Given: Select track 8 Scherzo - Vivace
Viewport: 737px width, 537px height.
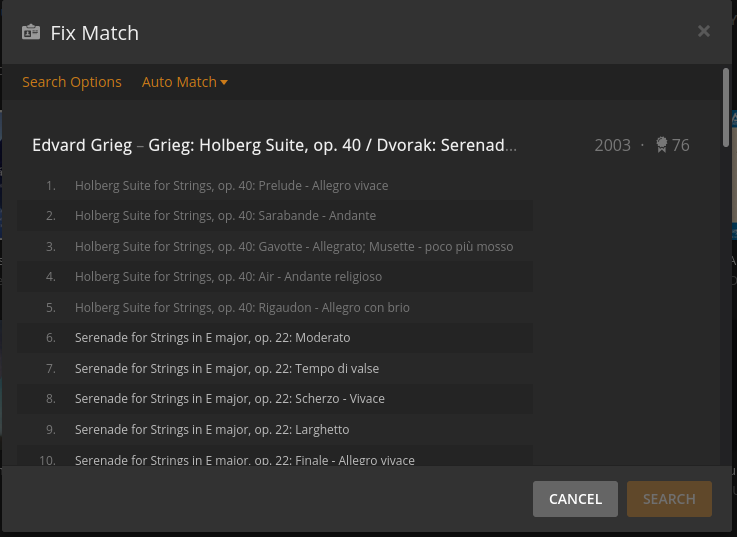Looking at the screenshot, I should pyautogui.click(x=229, y=399).
